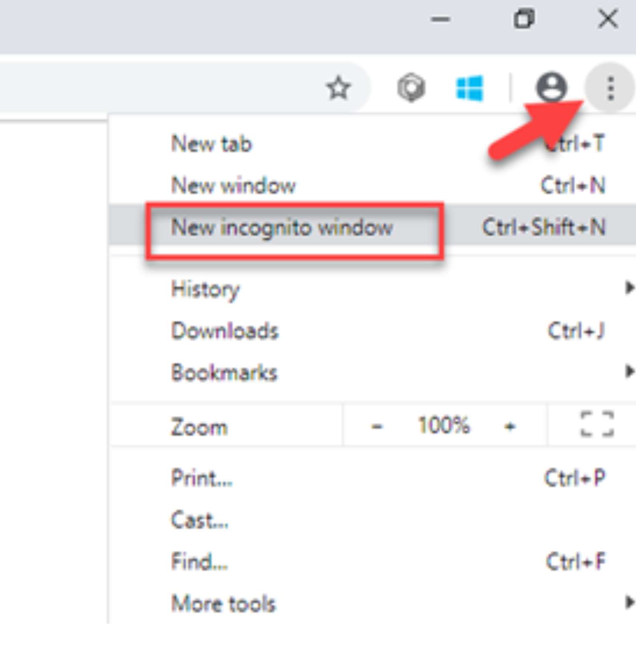Expand the History submenu
This screenshot has height=672, width=636.
click(x=205, y=289)
